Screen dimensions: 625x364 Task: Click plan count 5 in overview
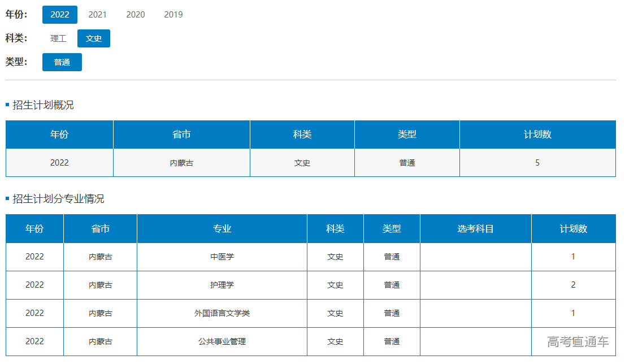(537, 163)
